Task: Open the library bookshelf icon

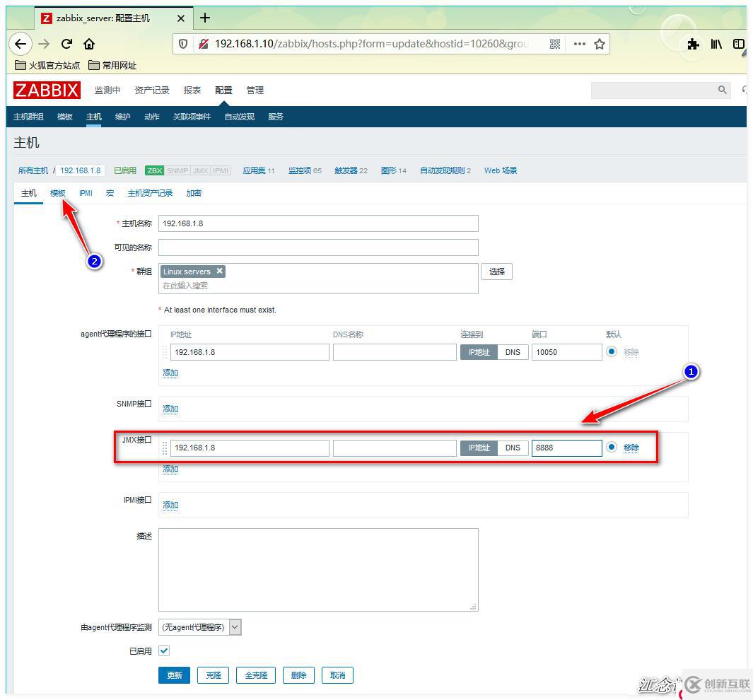Action: (716, 44)
